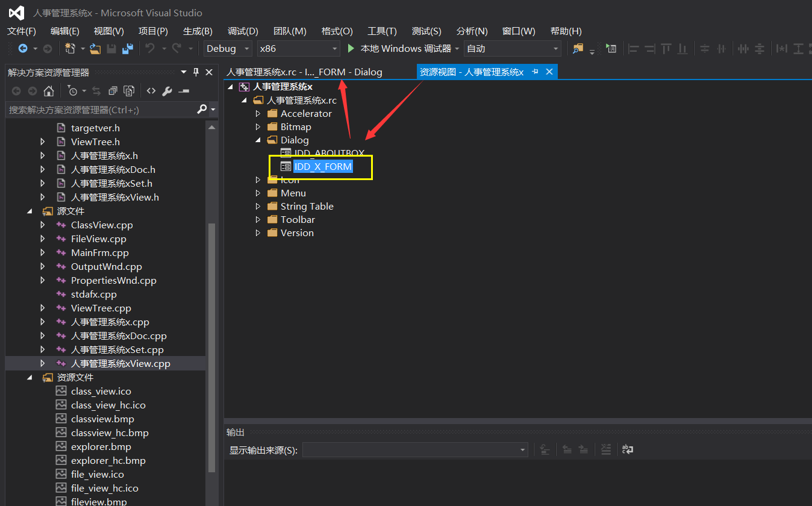Open the 显示输出来源 combo box
The height and width of the screenshot is (506, 812).
[x=415, y=450]
